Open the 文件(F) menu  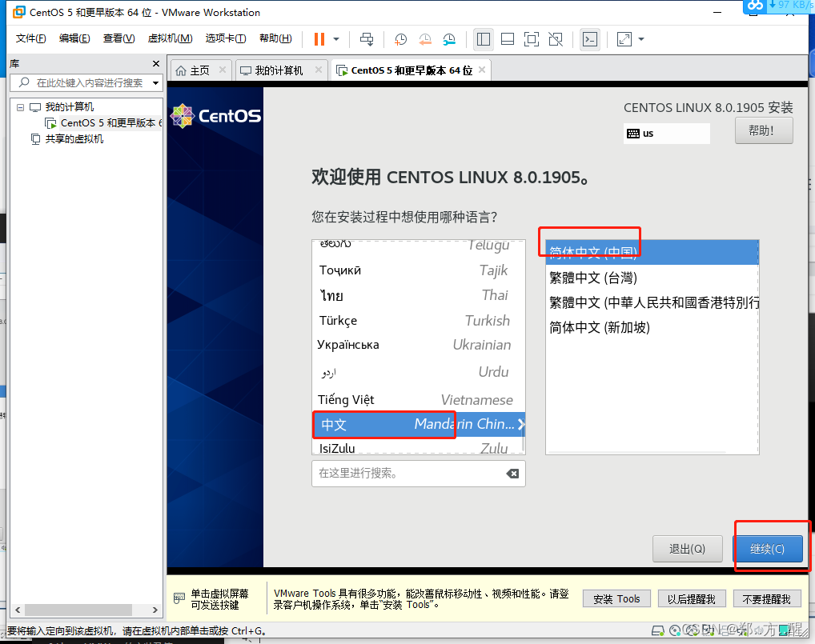pyautogui.click(x=30, y=38)
